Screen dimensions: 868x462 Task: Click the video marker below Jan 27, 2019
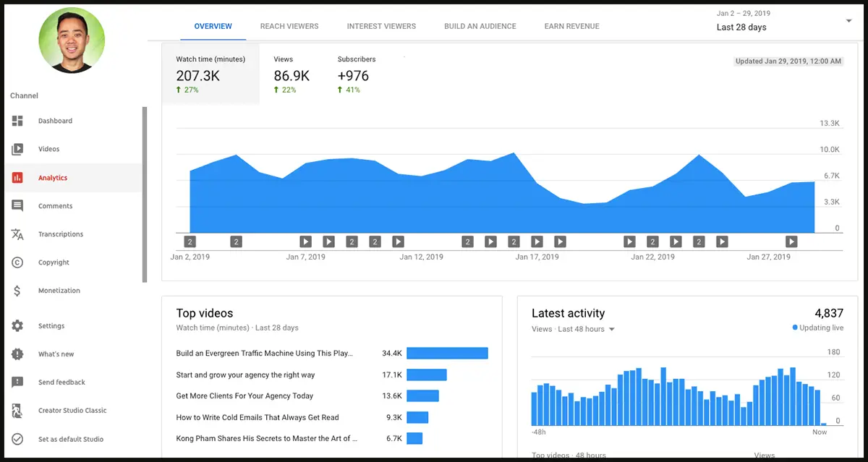coord(791,241)
